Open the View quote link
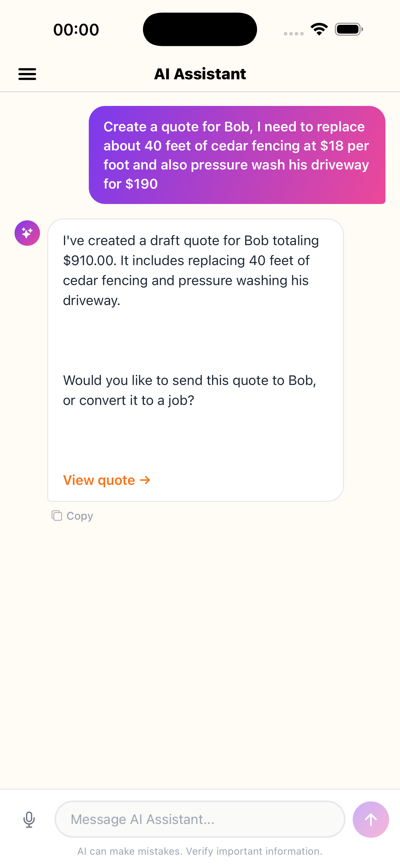This screenshot has height=868, width=400. click(99, 480)
